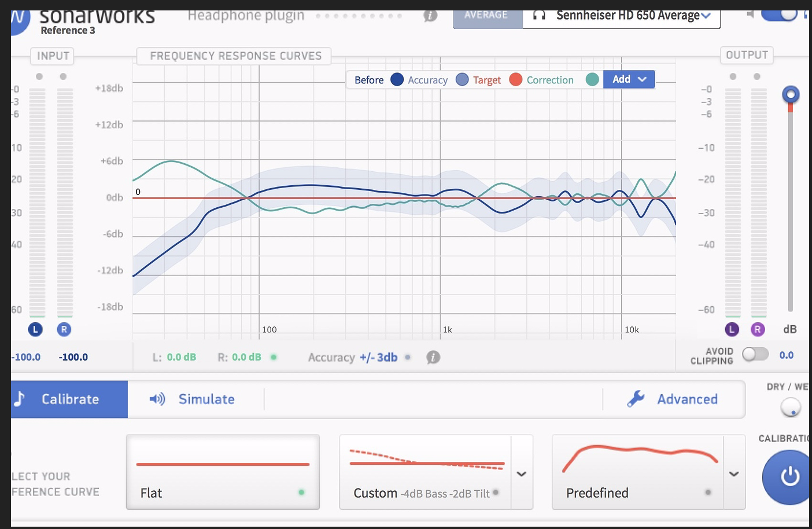Image resolution: width=812 pixels, height=529 pixels.
Task: Expand the Custom reference curve options
Action: coord(522,473)
